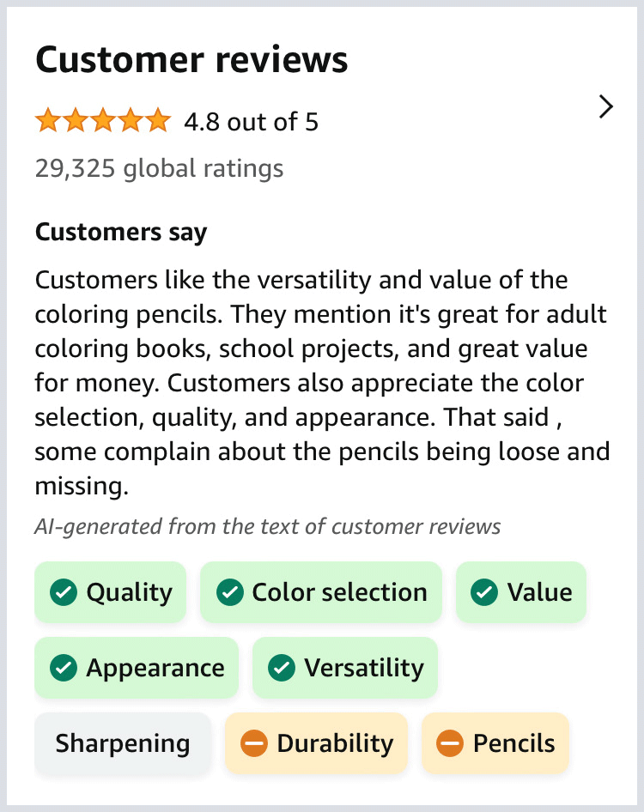Click the Customer reviews heading
The image size is (644, 812).
(191, 59)
